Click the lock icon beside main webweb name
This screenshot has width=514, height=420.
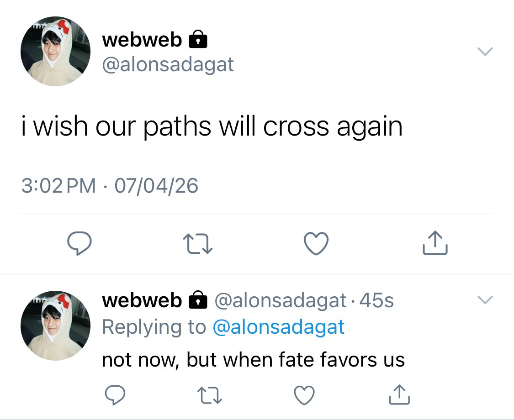(198, 39)
